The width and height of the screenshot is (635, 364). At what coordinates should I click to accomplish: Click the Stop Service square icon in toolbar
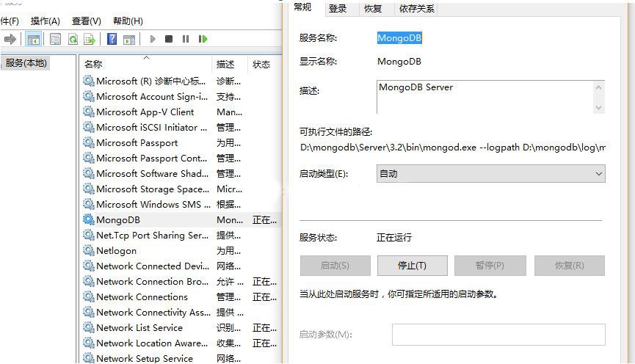coord(169,39)
